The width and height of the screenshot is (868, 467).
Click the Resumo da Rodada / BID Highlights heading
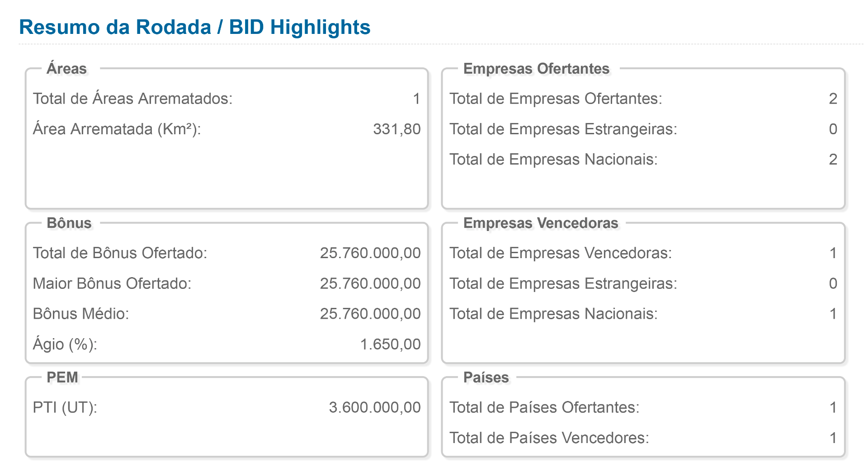tap(195, 27)
